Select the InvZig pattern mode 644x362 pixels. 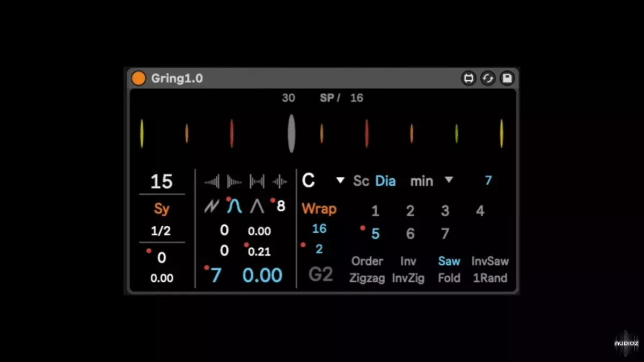point(408,278)
